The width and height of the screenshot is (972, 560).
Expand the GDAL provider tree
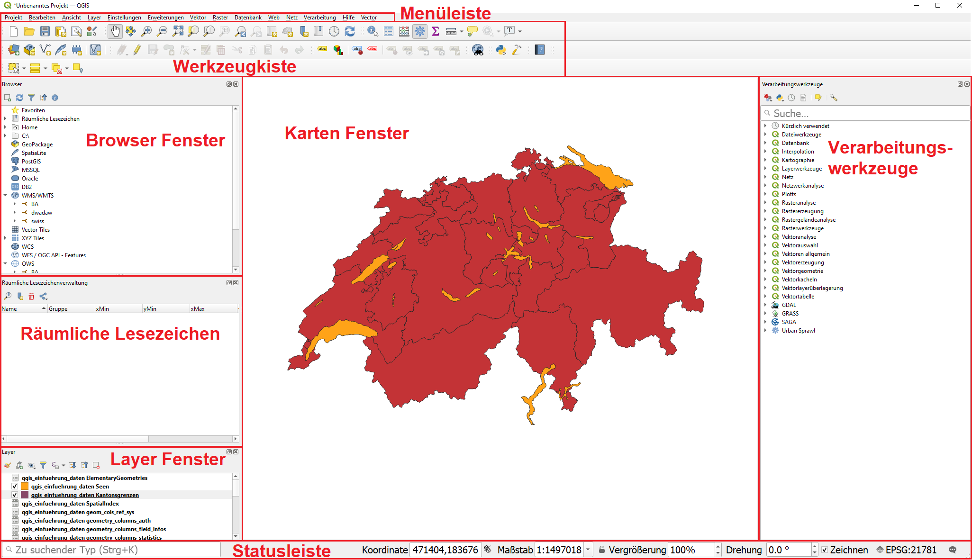pos(767,305)
